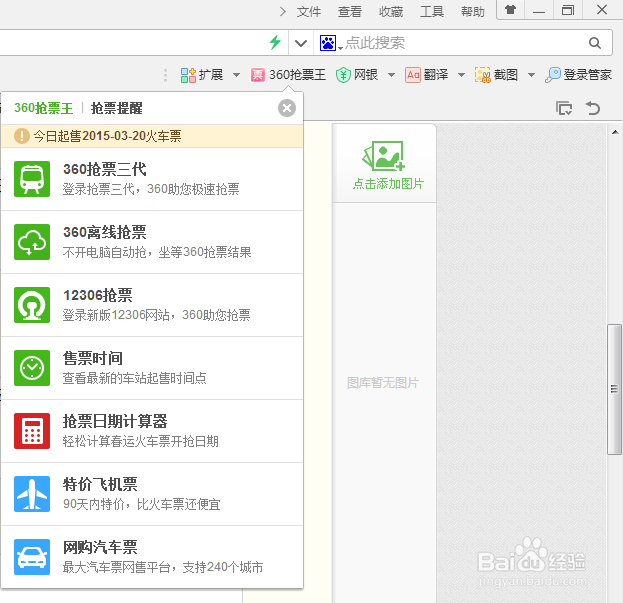Image resolution: width=623 pixels, height=603 pixels.
Task: Click the undo restore-tab arrow icon
Action: tap(592, 108)
